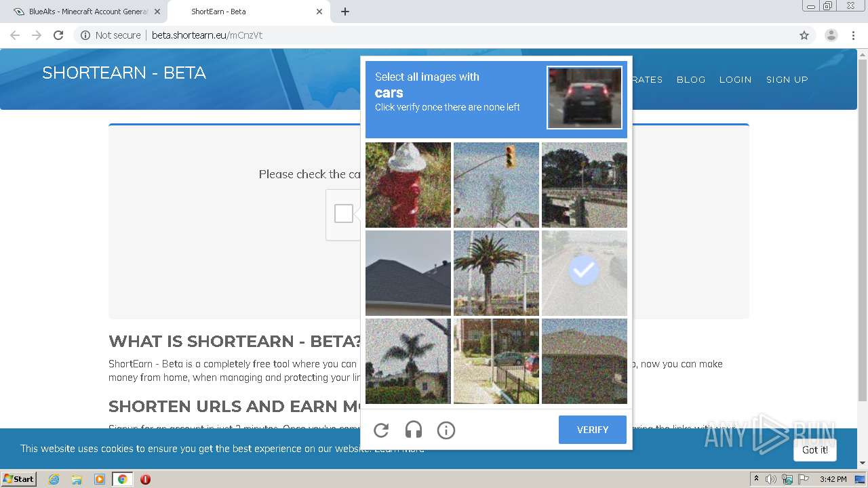This screenshot has width=868, height=488.
Task: Close the BlueAlts tab
Action: 157,12
